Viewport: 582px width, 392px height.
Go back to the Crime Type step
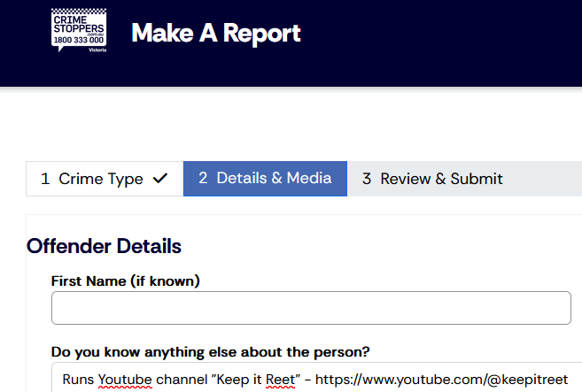pyautogui.click(x=105, y=179)
